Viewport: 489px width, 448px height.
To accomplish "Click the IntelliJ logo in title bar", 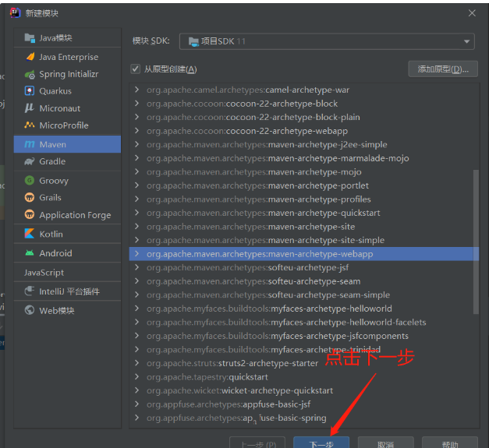I will tap(15, 13).
